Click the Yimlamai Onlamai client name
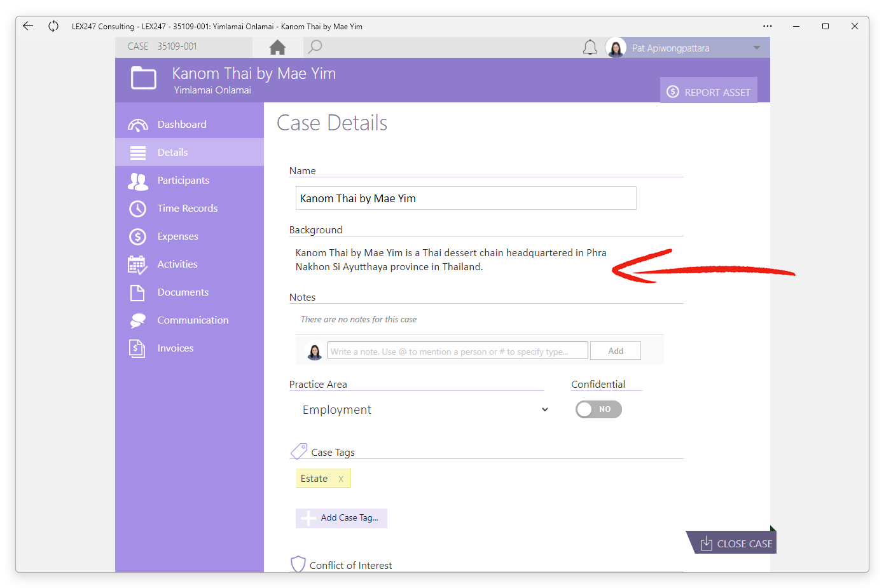 [212, 90]
